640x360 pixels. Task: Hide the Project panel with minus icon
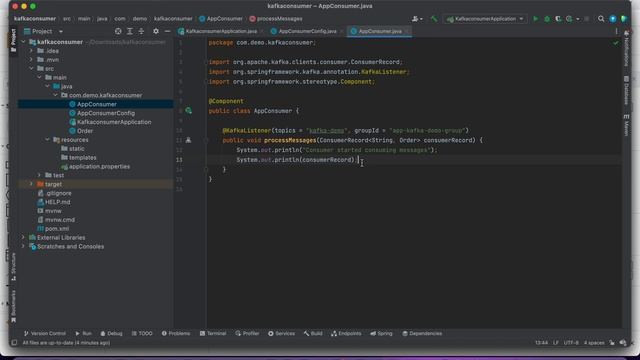167,31
